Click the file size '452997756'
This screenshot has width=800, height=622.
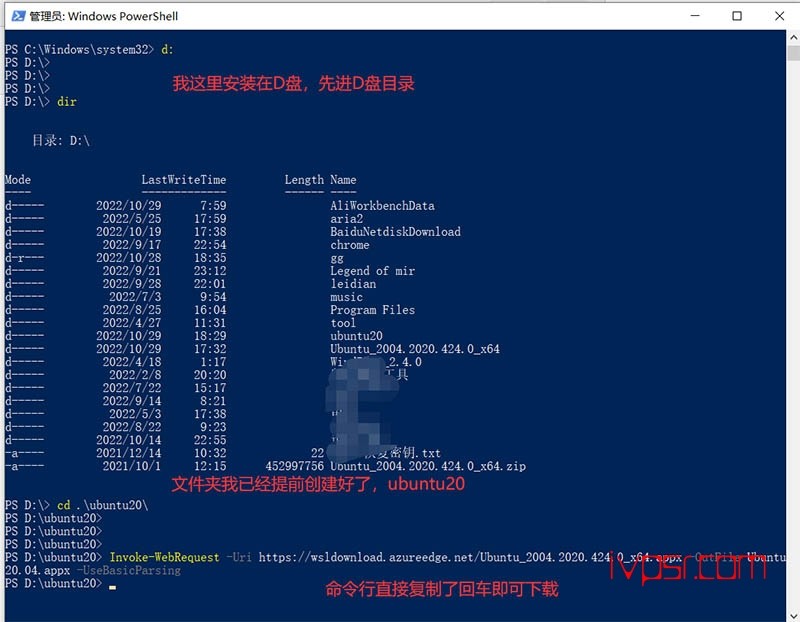(x=294, y=466)
